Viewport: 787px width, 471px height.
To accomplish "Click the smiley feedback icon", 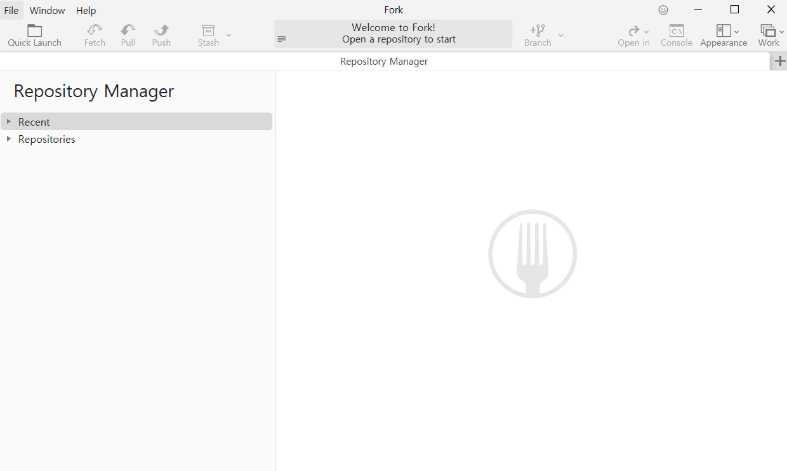I will tap(663, 10).
